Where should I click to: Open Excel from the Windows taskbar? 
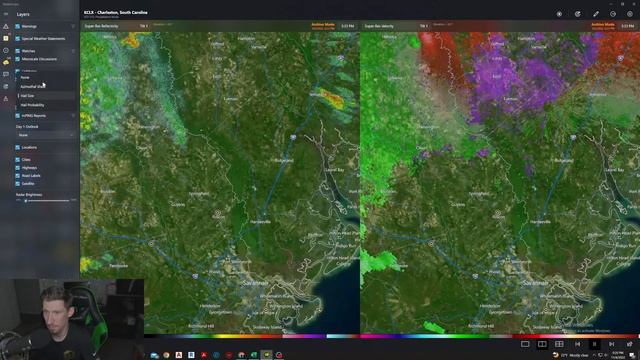[x=254, y=355]
